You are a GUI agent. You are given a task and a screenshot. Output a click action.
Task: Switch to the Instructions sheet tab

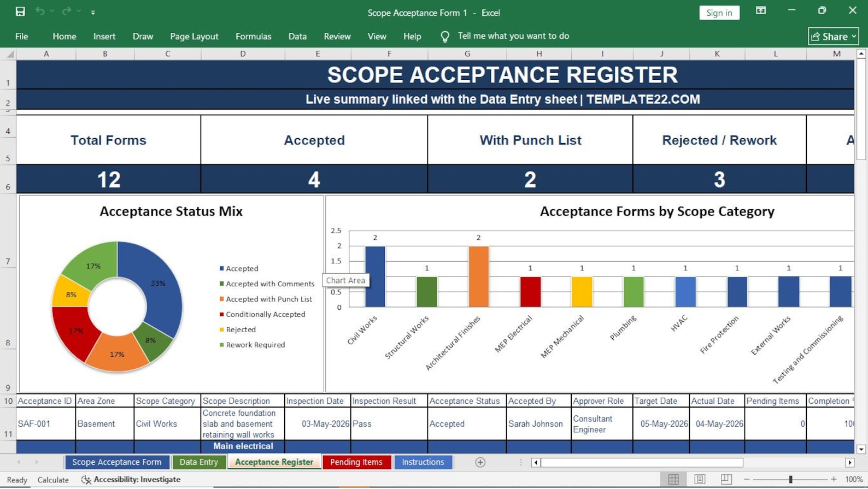[x=423, y=462]
